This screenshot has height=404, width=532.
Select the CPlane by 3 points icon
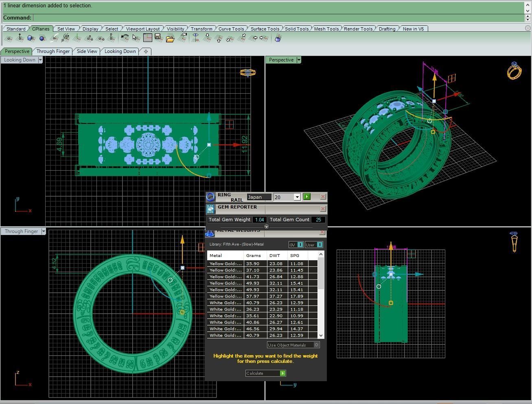[x=89, y=38]
